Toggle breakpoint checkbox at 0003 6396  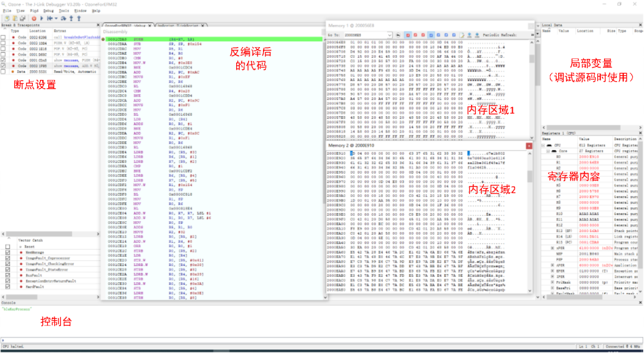(x=4, y=37)
